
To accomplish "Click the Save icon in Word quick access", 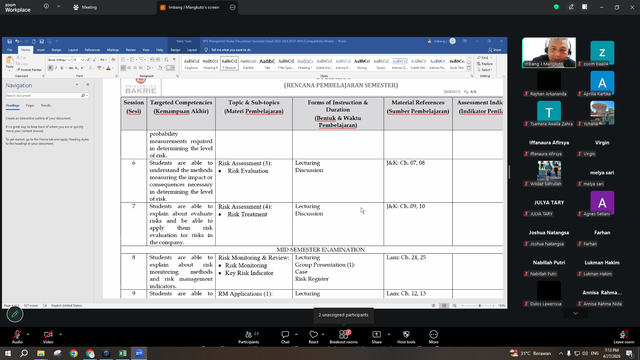I will pos(9,41).
